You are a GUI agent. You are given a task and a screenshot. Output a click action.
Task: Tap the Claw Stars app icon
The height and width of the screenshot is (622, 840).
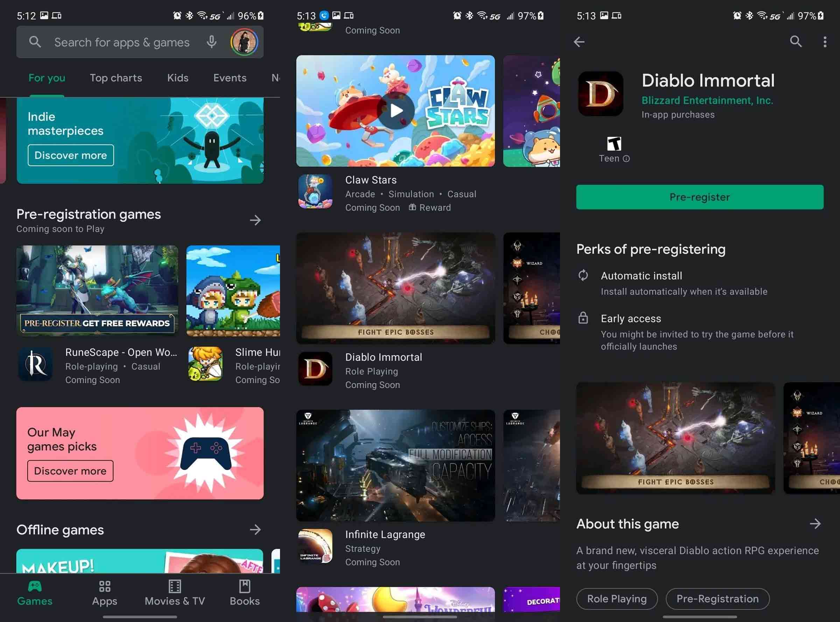click(315, 192)
